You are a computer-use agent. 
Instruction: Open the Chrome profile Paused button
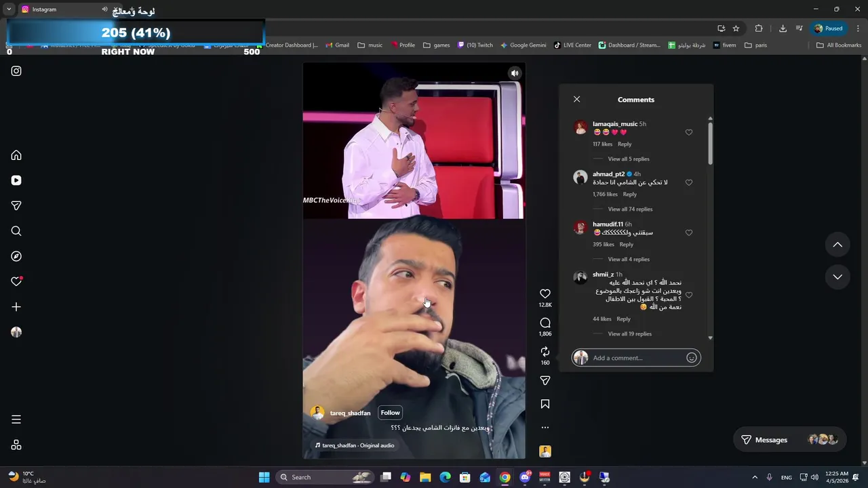pyautogui.click(x=829, y=28)
